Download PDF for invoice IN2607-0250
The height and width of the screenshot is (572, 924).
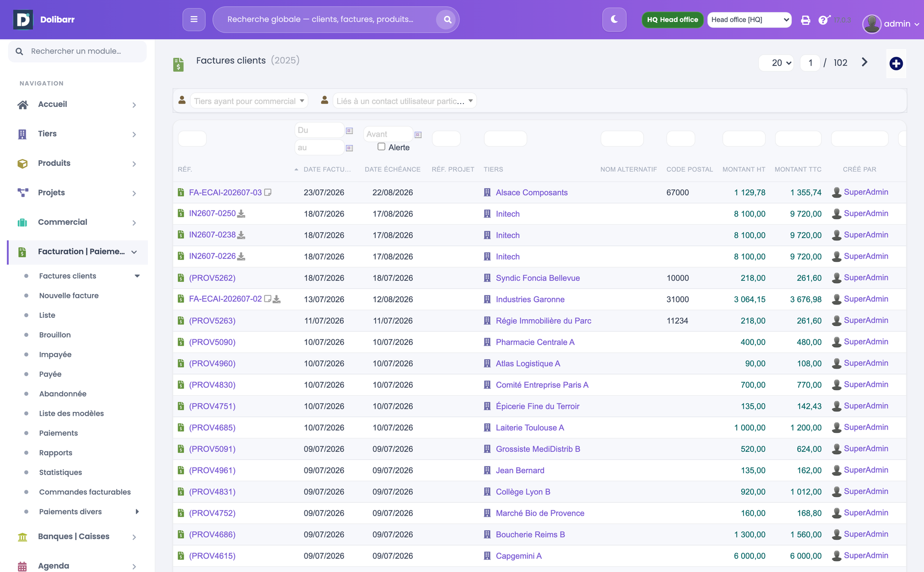click(241, 214)
